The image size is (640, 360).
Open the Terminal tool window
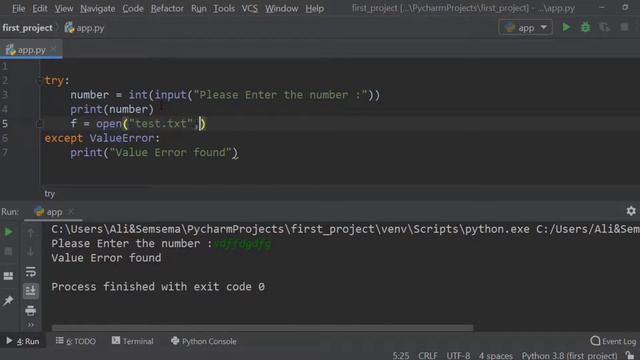point(133,341)
